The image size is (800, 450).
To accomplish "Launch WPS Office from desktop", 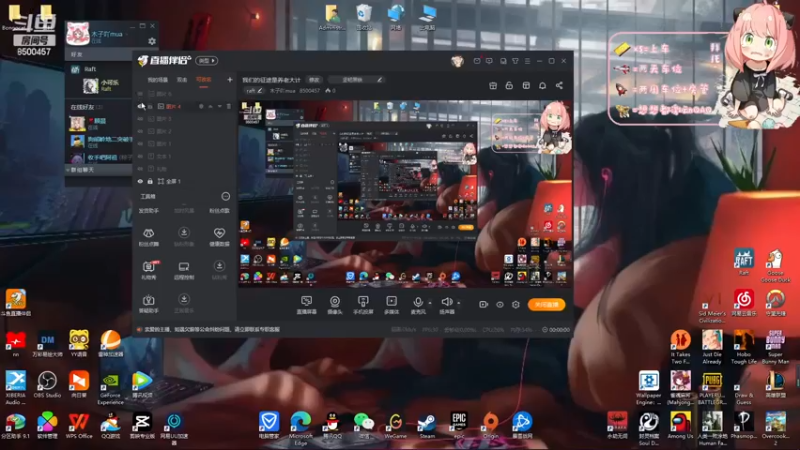I will click(79, 427).
